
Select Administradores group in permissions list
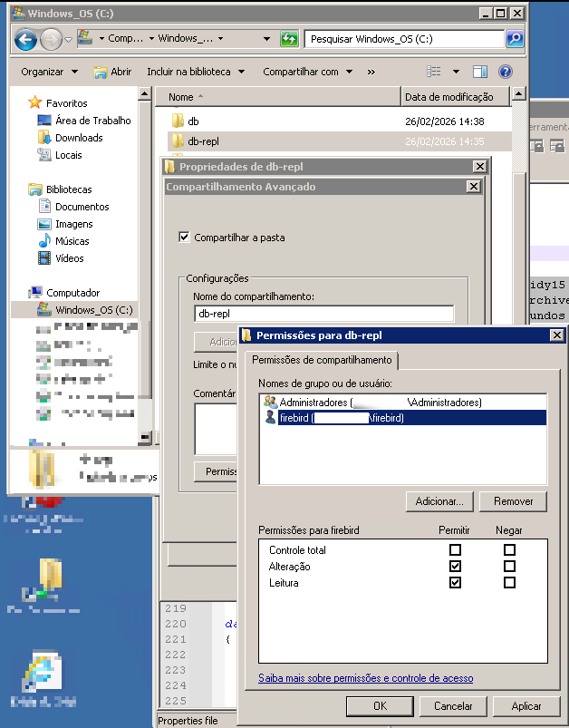(403, 402)
